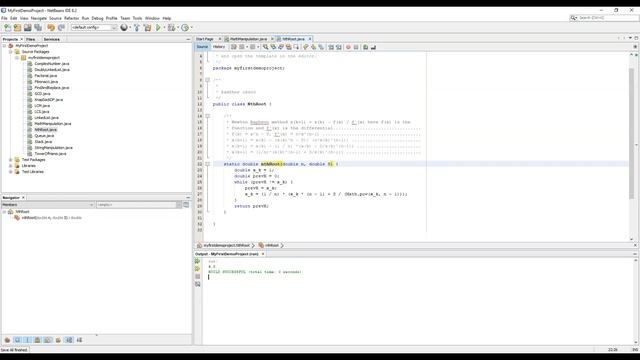Click the Redo toolbar icon
The image size is (640, 360).
pyautogui.click(x=61, y=28)
